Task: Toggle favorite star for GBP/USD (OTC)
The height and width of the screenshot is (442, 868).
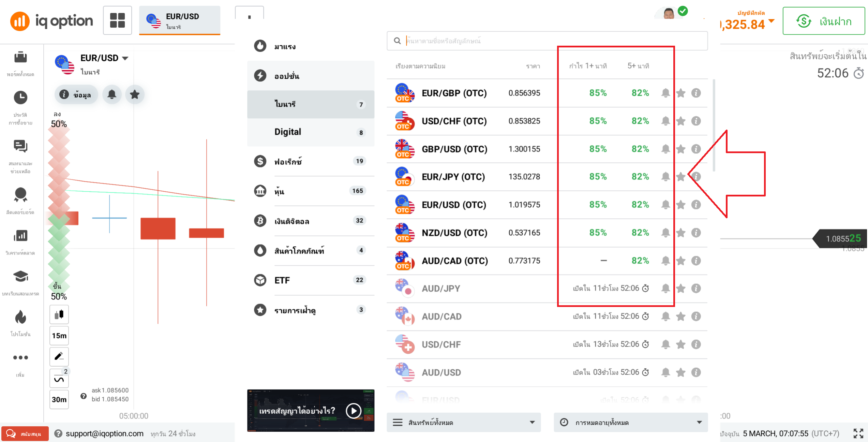Action: tap(680, 149)
